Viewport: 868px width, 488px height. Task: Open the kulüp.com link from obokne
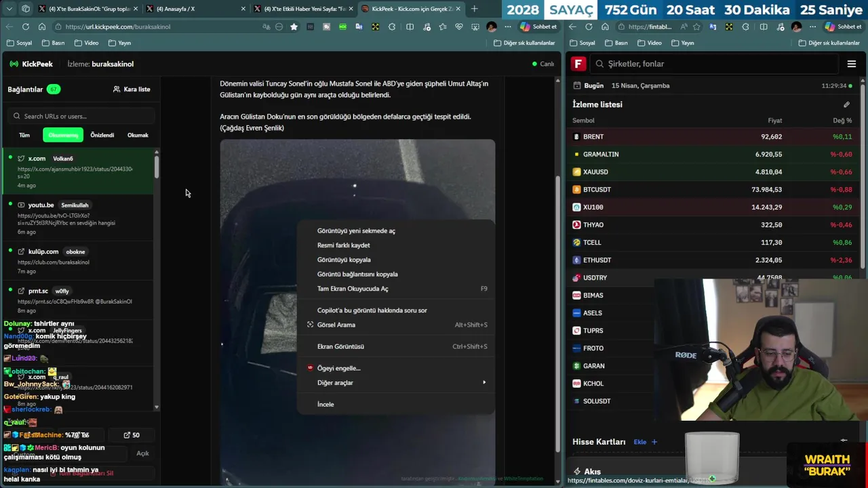coord(77,261)
